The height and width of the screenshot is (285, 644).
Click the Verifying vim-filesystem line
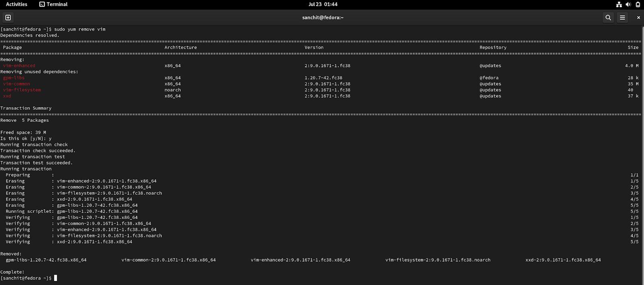[x=84, y=235]
